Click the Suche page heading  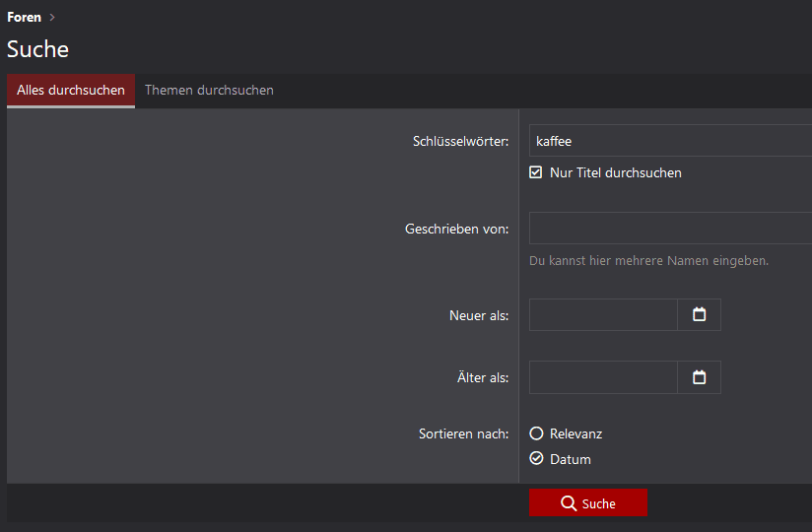[38, 49]
